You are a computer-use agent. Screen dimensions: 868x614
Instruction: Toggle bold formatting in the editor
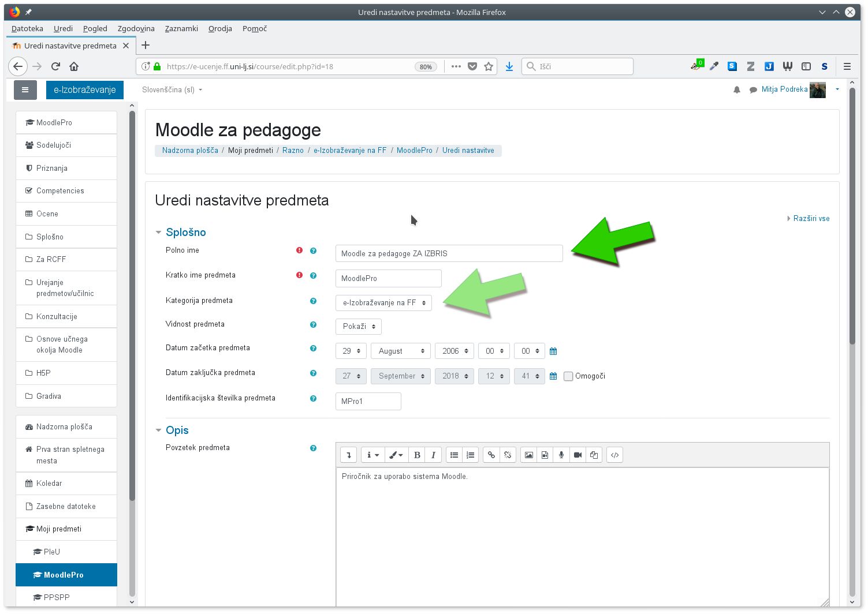click(417, 455)
